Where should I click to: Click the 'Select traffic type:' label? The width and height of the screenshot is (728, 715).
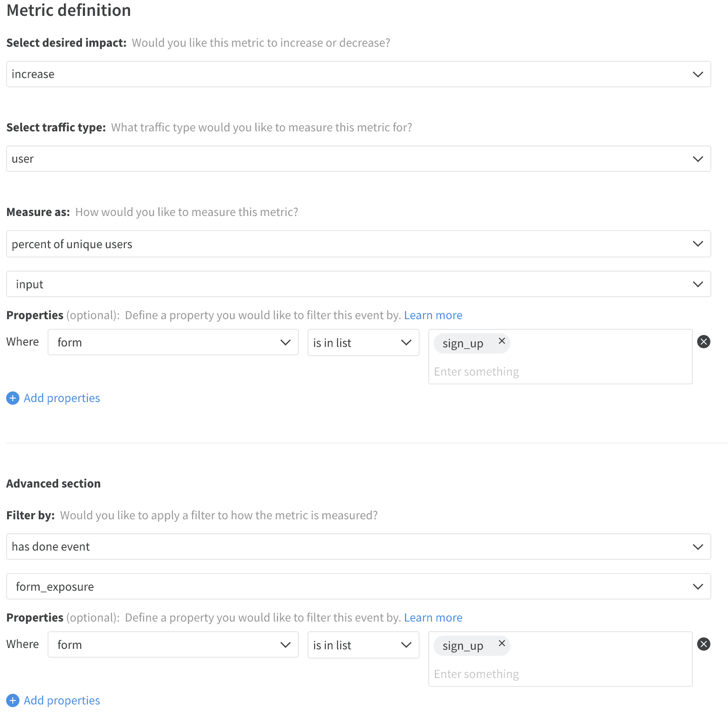[x=56, y=127]
